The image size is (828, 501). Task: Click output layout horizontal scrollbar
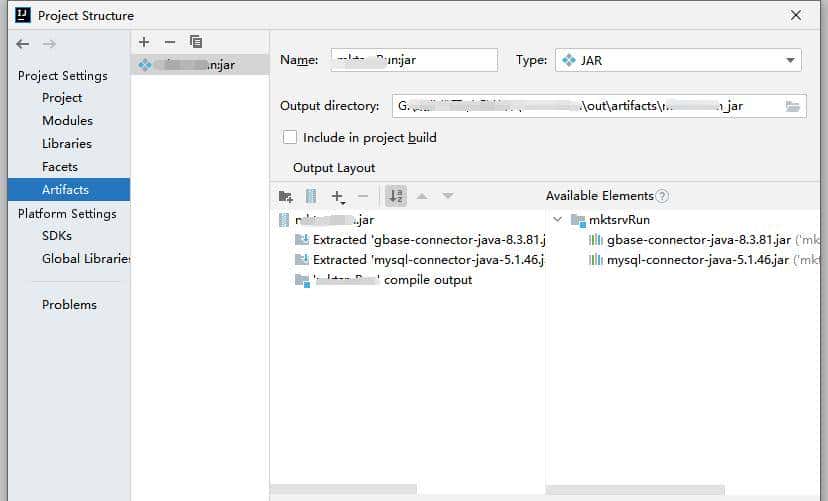pos(343,490)
